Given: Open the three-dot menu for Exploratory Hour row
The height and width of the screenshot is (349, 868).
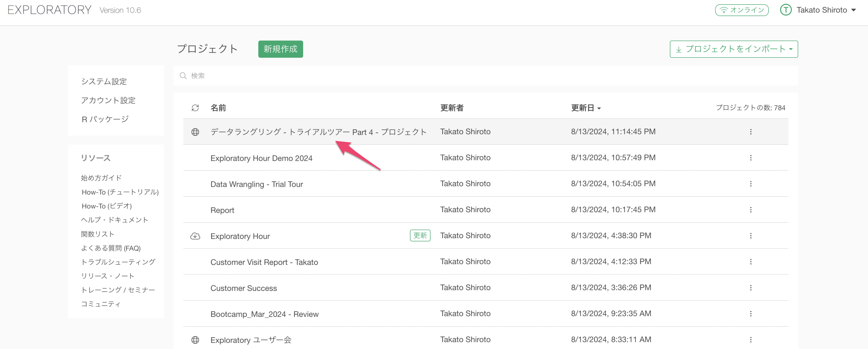Looking at the screenshot, I should point(750,236).
